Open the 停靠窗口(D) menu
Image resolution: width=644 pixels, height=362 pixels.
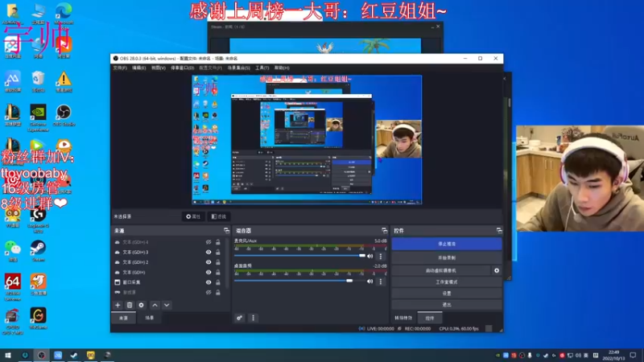click(x=183, y=68)
